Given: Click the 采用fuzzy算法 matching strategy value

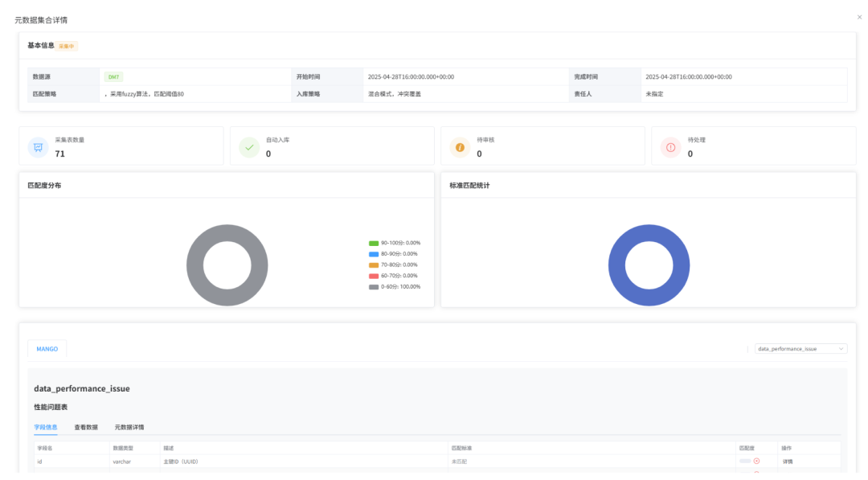Looking at the screenshot, I should 144,94.
